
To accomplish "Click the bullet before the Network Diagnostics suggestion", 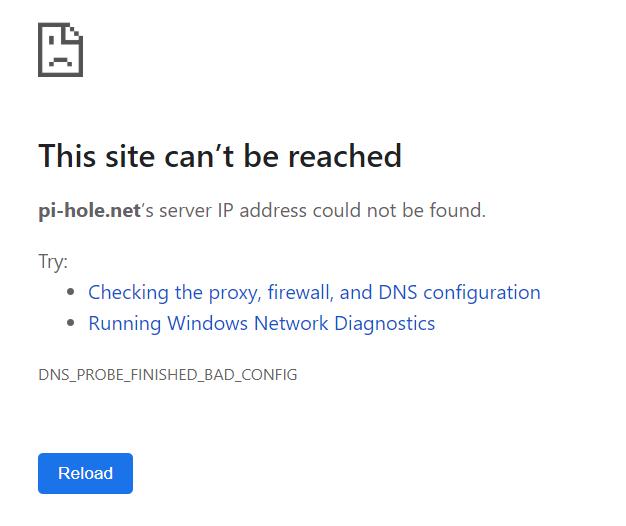I will click(71, 324).
